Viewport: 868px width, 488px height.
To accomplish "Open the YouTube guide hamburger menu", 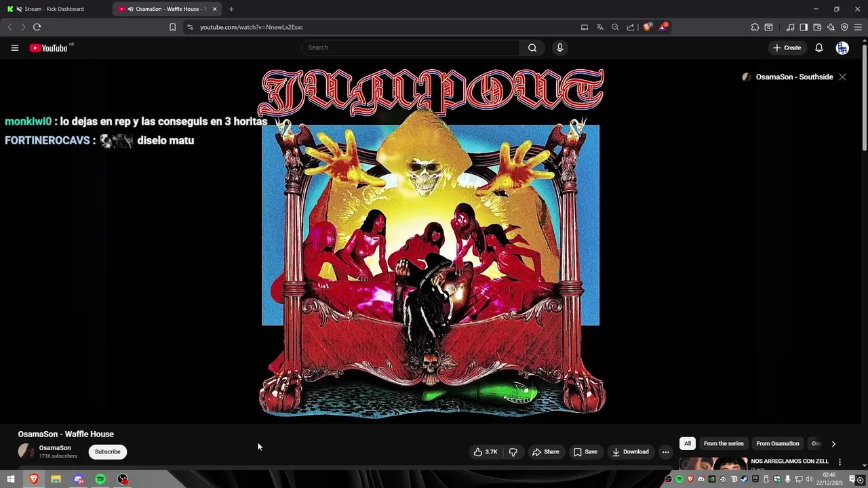I will (14, 47).
